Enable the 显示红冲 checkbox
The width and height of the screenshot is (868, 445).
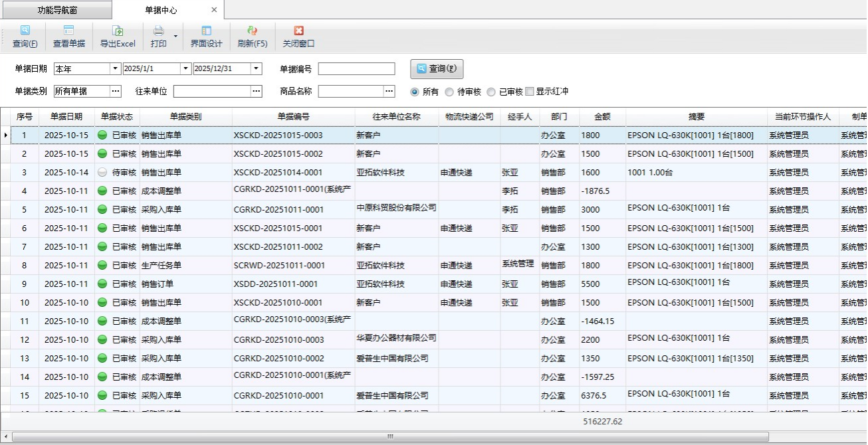530,92
